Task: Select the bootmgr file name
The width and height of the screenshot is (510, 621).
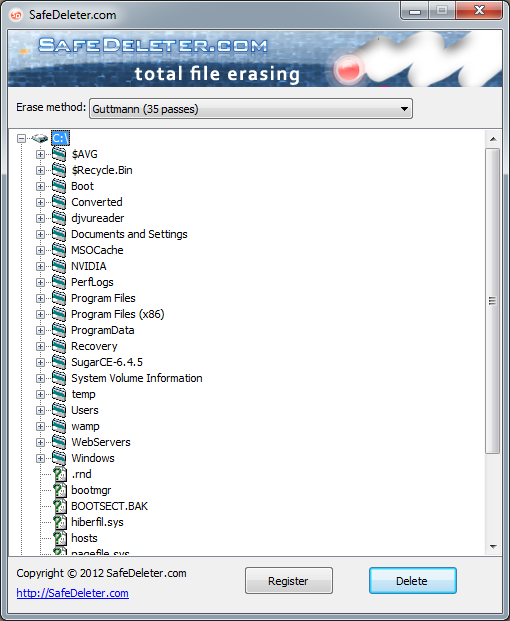Action: pyautogui.click(x=91, y=490)
